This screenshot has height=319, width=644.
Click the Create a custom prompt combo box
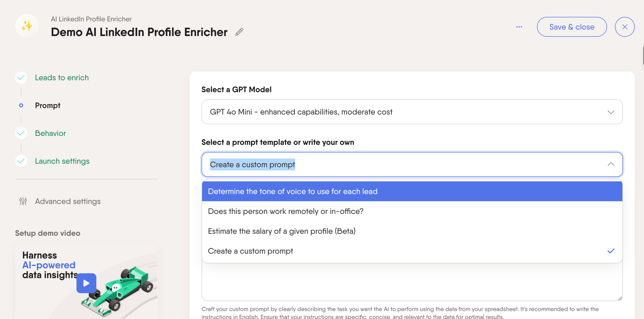(x=412, y=164)
